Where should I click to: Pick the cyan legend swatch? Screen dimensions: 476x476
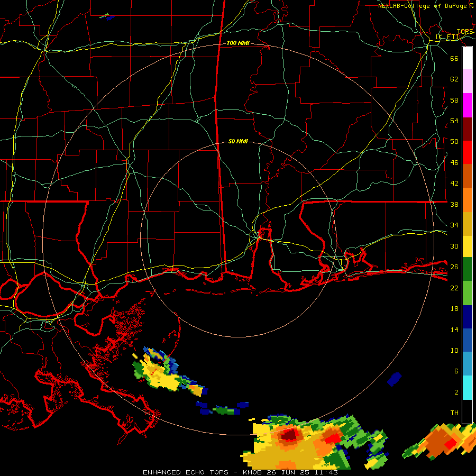(467, 388)
